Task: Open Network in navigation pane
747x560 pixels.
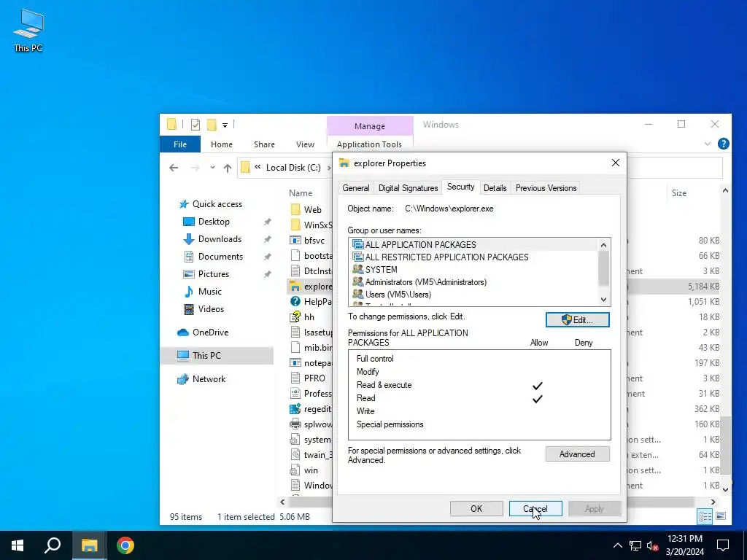Action: (209, 379)
